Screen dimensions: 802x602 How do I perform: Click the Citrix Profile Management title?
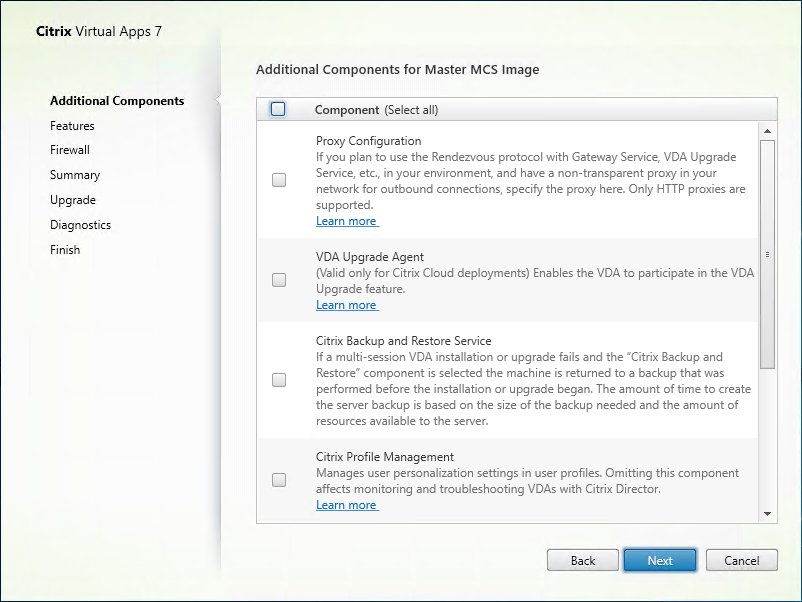[385, 457]
